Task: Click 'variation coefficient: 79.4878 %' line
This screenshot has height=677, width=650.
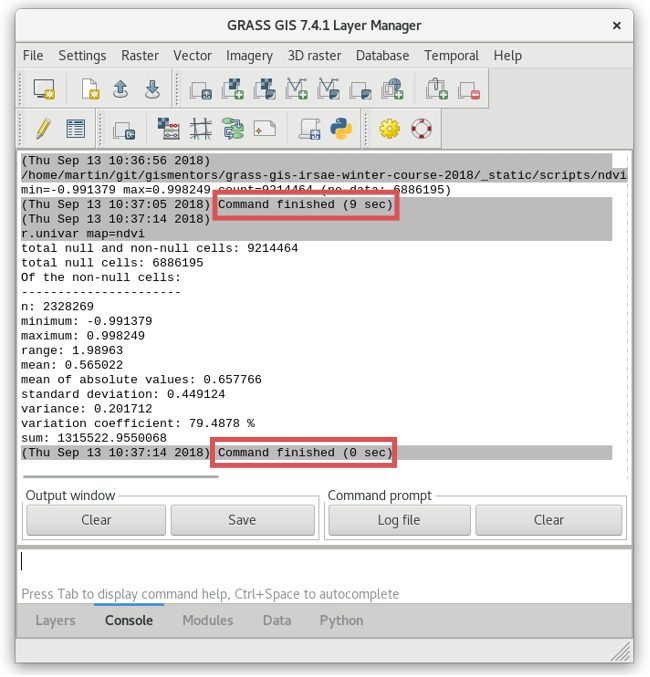Action: (138, 424)
